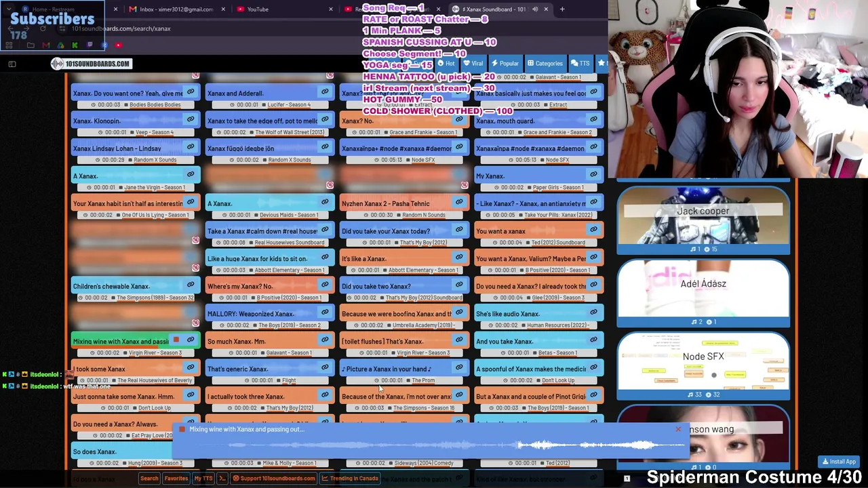Open the Adél Ádász soundboard card
Image resolution: width=868 pixels, height=488 pixels.
coord(703,293)
